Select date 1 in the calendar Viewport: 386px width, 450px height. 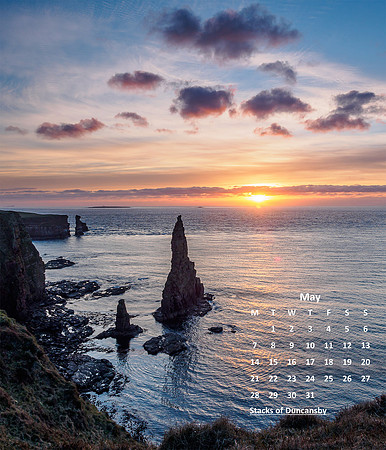[x=273, y=329]
